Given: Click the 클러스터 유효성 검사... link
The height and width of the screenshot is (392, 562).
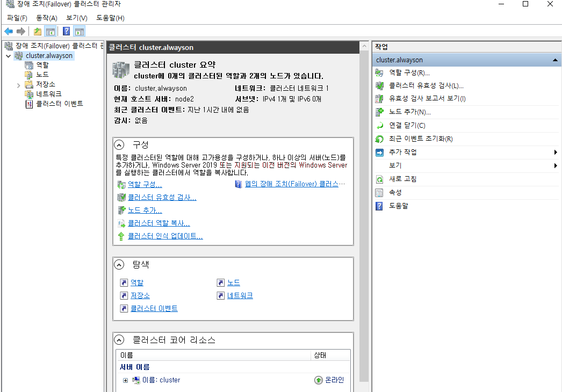Looking at the screenshot, I should pyautogui.click(x=162, y=197).
